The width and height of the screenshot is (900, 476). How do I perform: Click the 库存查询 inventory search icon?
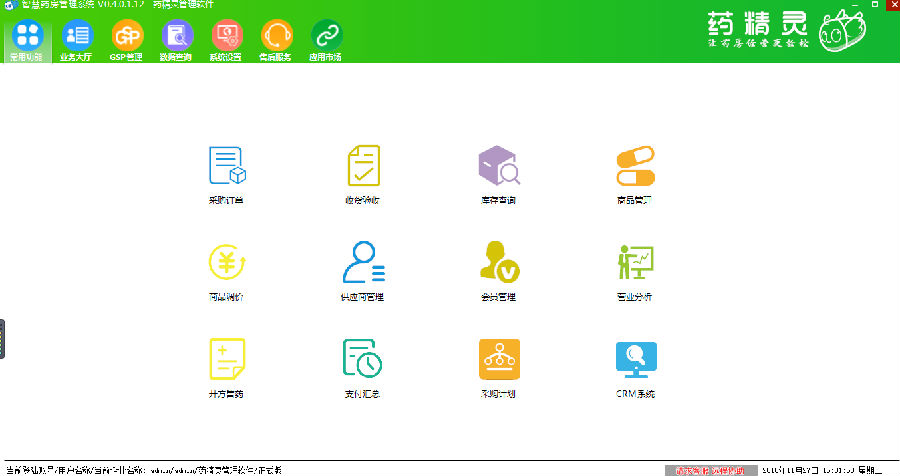pyautogui.click(x=498, y=166)
